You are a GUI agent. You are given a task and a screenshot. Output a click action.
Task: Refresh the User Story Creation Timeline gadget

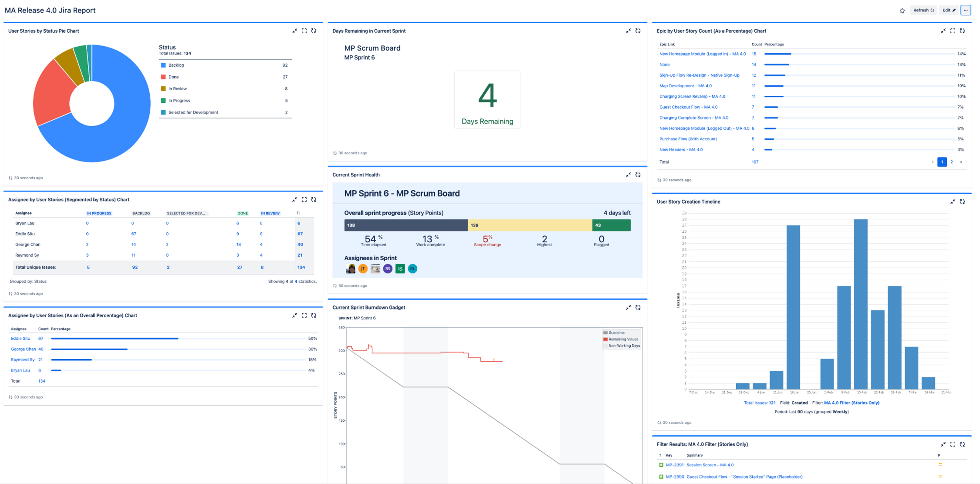[x=962, y=202]
